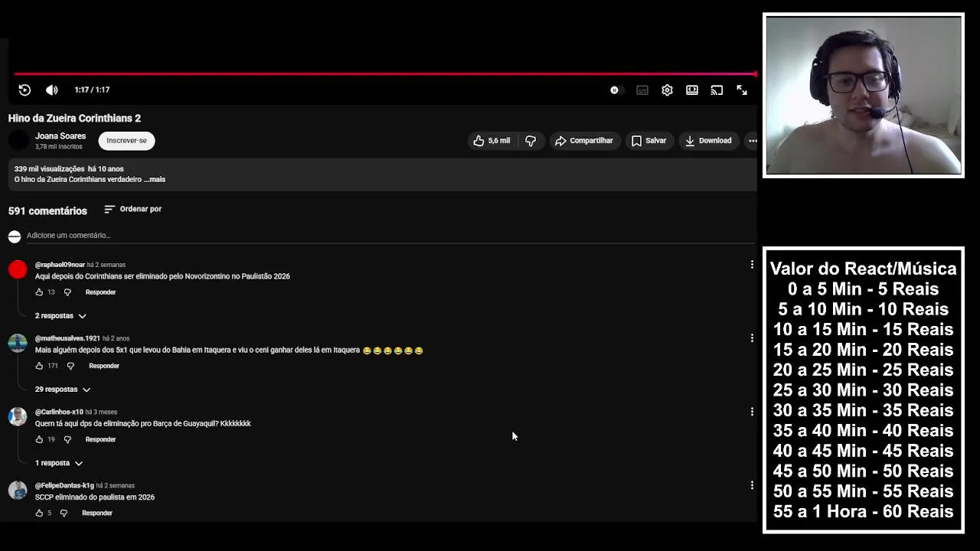Open @FelipeDantas-k1g username link
The height and width of the screenshot is (551, 980).
click(x=64, y=485)
